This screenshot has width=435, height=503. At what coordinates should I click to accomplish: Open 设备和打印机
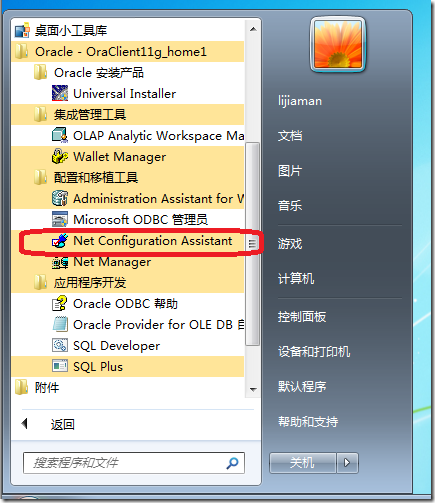click(314, 352)
